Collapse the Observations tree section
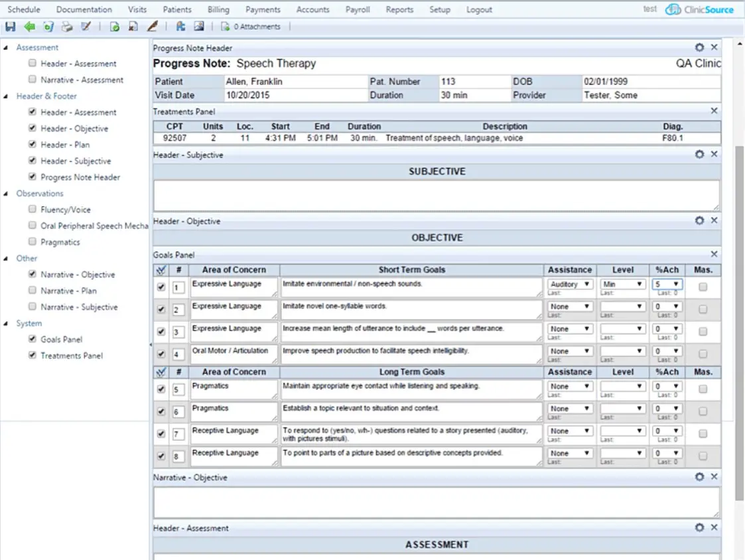 point(7,193)
